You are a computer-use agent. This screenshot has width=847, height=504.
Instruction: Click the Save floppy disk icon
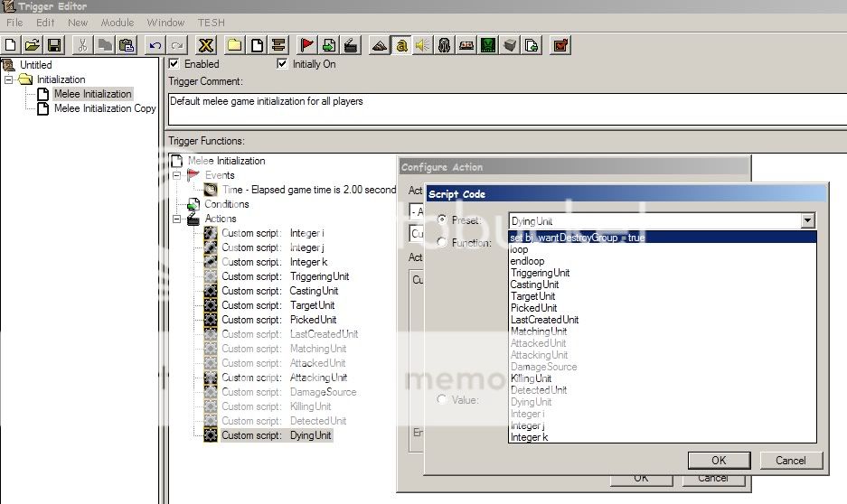tap(54, 45)
